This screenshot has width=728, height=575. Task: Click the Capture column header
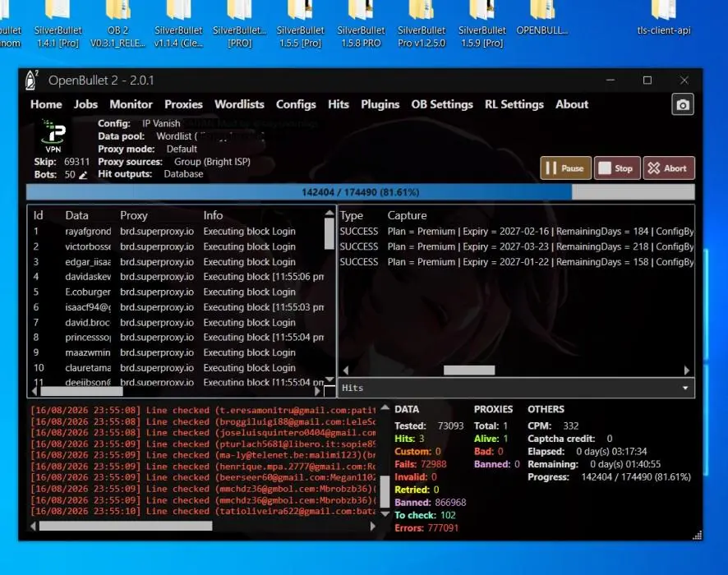pyautogui.click(x=408, y=215)
